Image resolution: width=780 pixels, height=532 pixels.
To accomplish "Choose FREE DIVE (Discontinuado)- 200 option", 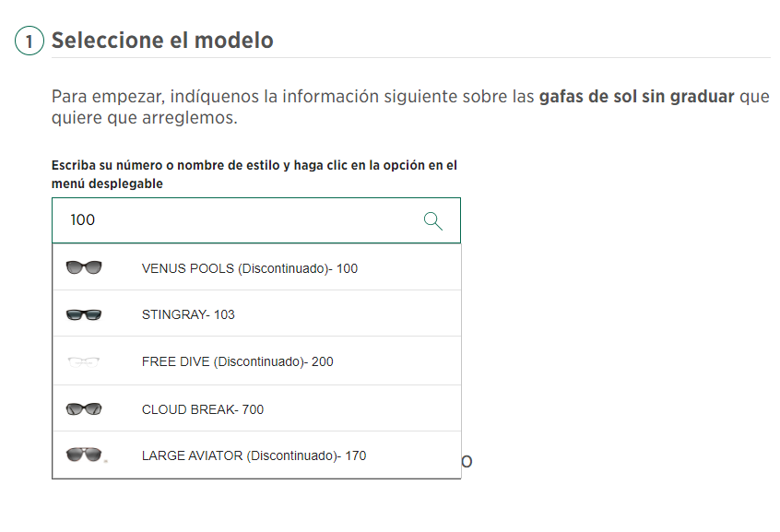I will (256, 361).
